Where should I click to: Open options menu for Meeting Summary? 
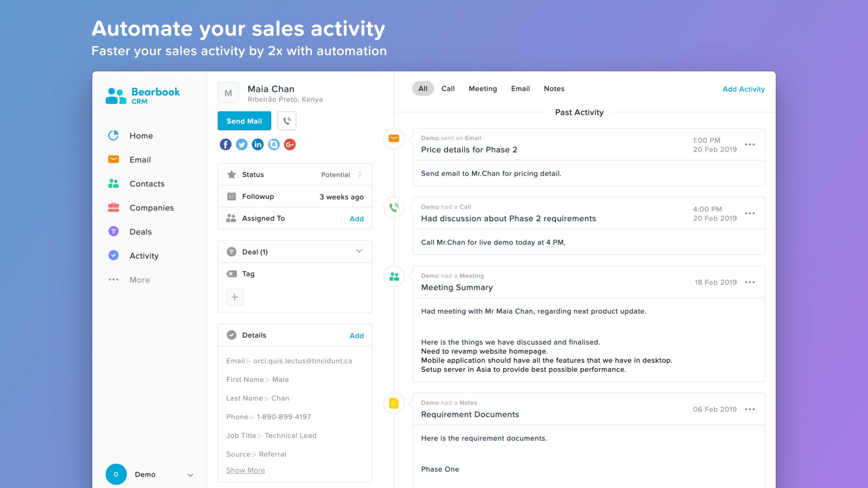750,282
